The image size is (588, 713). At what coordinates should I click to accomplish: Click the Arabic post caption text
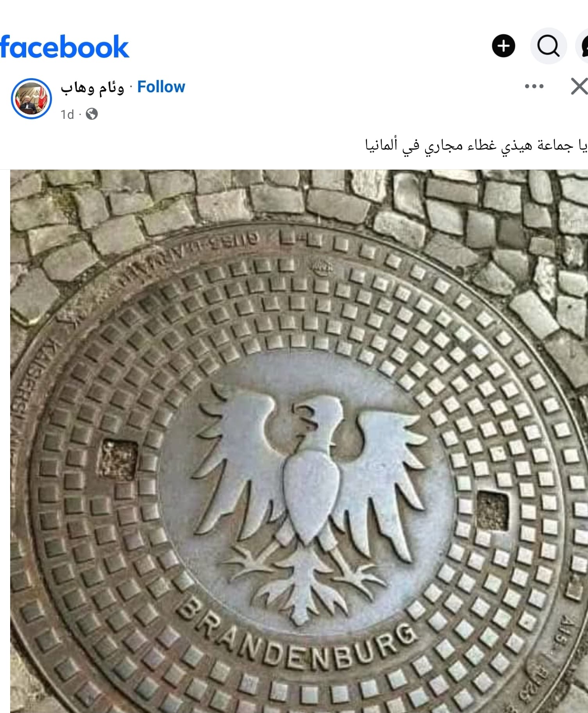click(x=476, y=145)
